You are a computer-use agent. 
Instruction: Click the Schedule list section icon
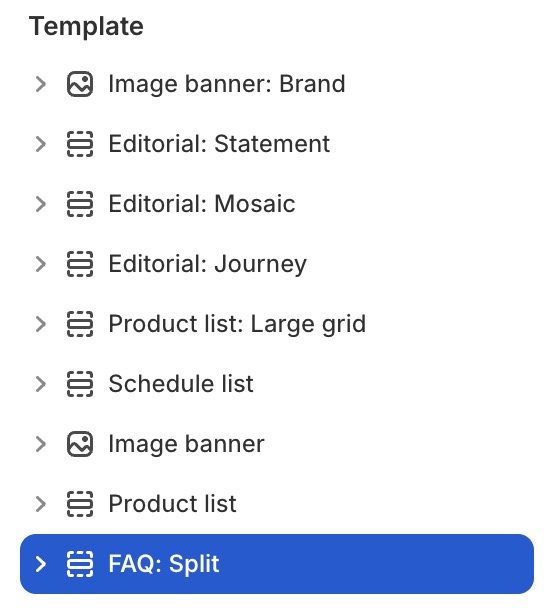tap(80, 384)
